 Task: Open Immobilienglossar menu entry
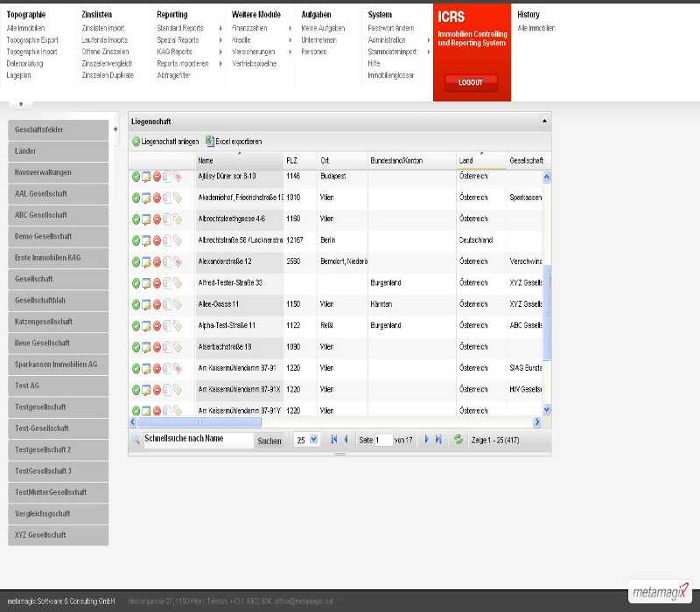tap(390, 75)
